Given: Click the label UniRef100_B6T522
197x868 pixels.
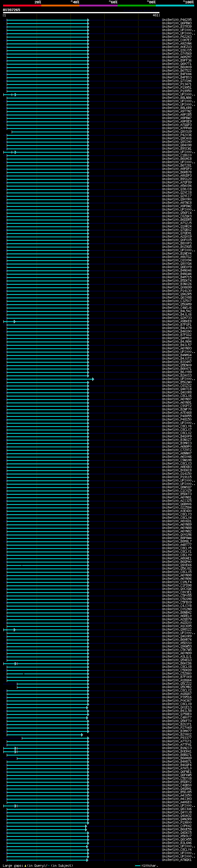Looking at the screenshot, I should coord(177,71).
